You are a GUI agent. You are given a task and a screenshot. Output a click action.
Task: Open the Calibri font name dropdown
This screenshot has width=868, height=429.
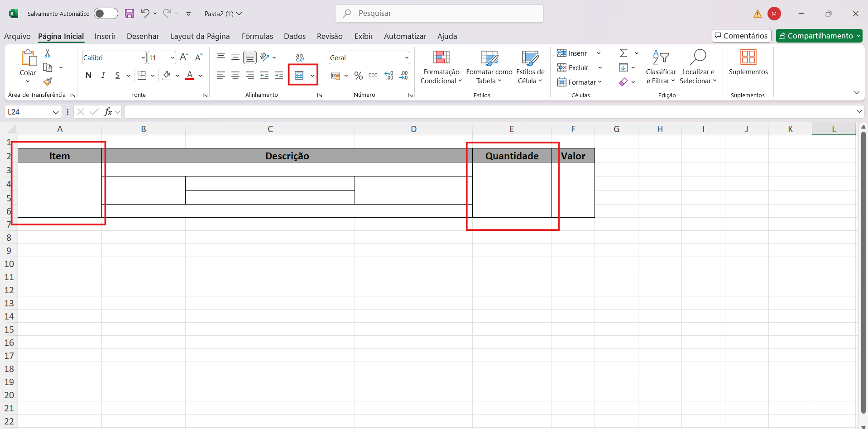143,58
